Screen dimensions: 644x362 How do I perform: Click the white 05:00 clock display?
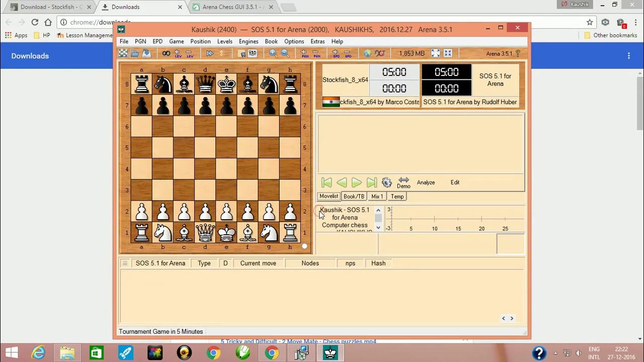[x=394, y=72]
